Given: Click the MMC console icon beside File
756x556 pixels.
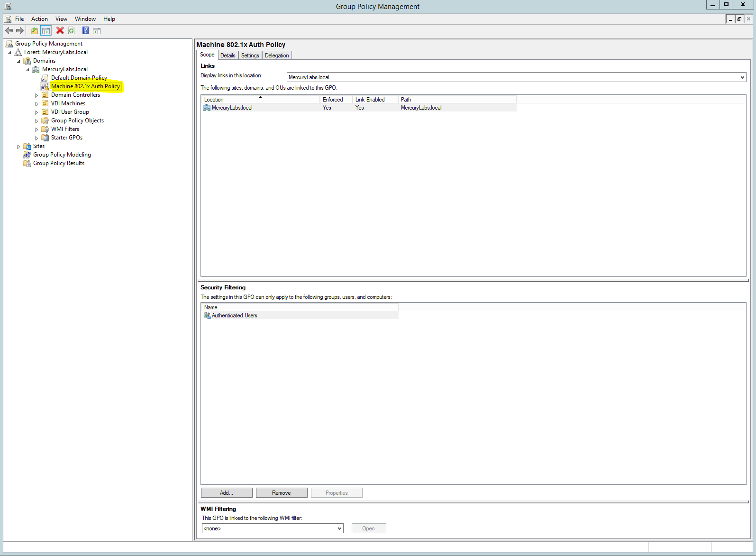Looking at the screenshot, I should [8, 19].
